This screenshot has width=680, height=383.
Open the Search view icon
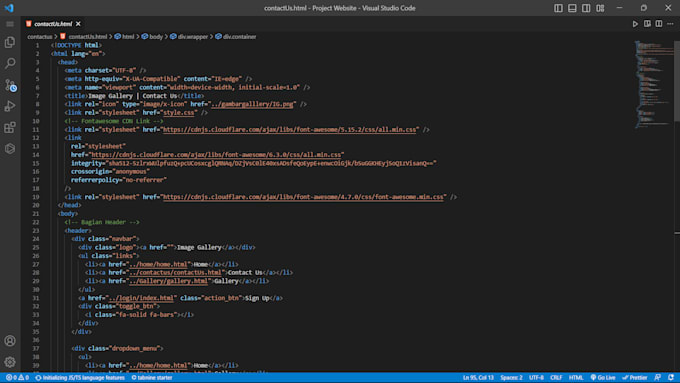[10, 63]
